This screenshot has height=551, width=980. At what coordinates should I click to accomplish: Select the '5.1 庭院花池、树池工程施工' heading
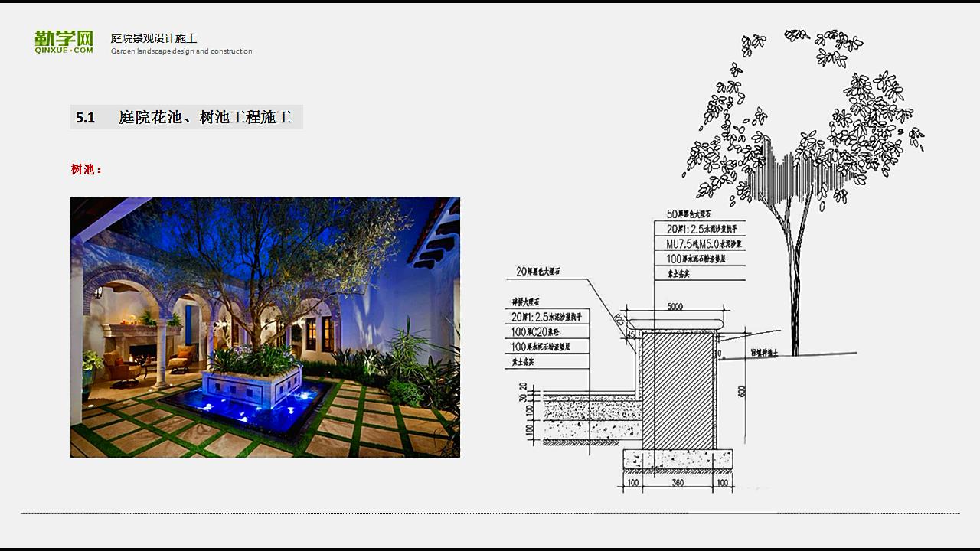point(186,117)
